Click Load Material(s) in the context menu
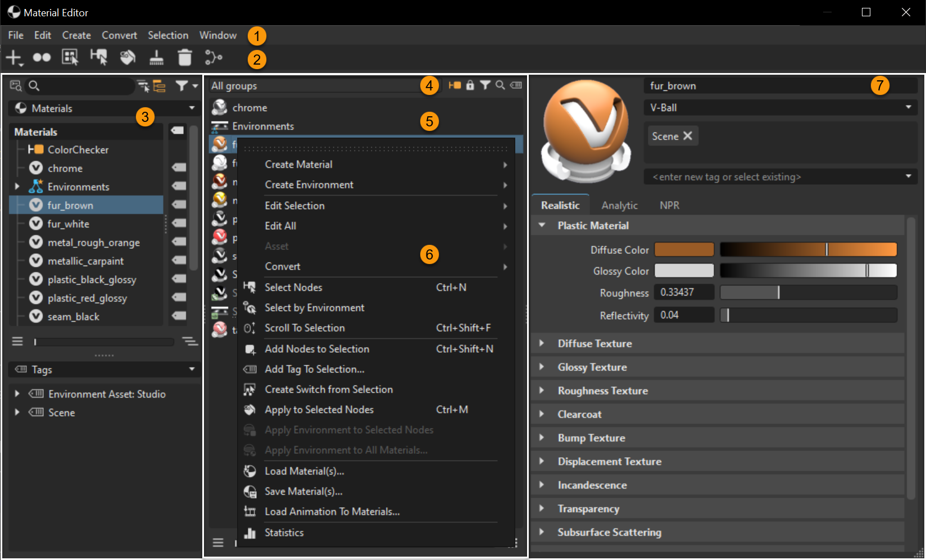926x560 pixels. point(304,471)
